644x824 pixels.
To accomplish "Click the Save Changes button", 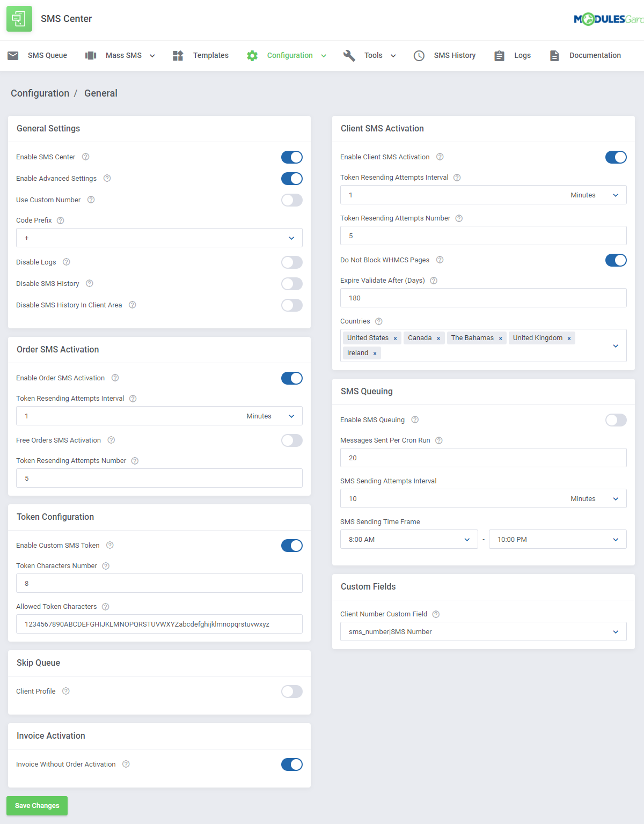I will pyautogui.click(x=37, y=806).
